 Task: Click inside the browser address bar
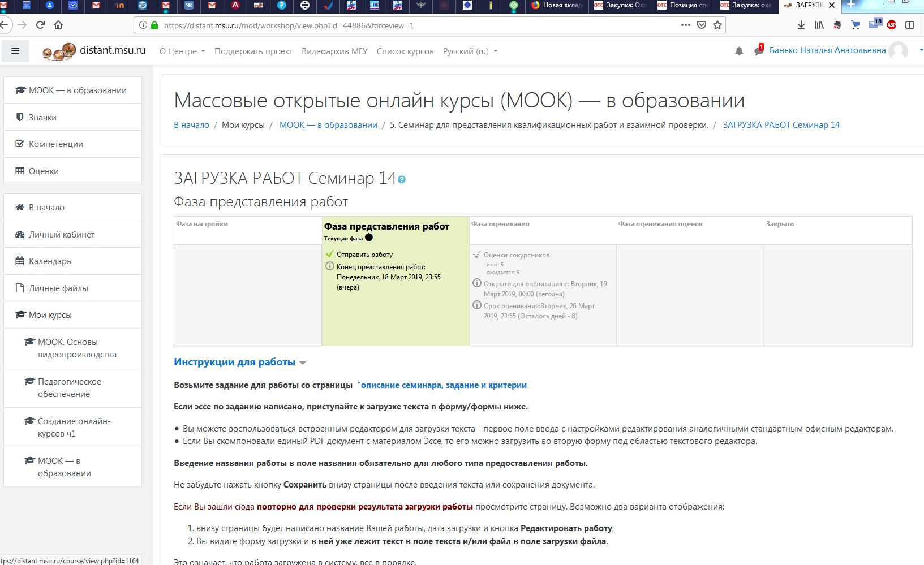pos(396,25)
